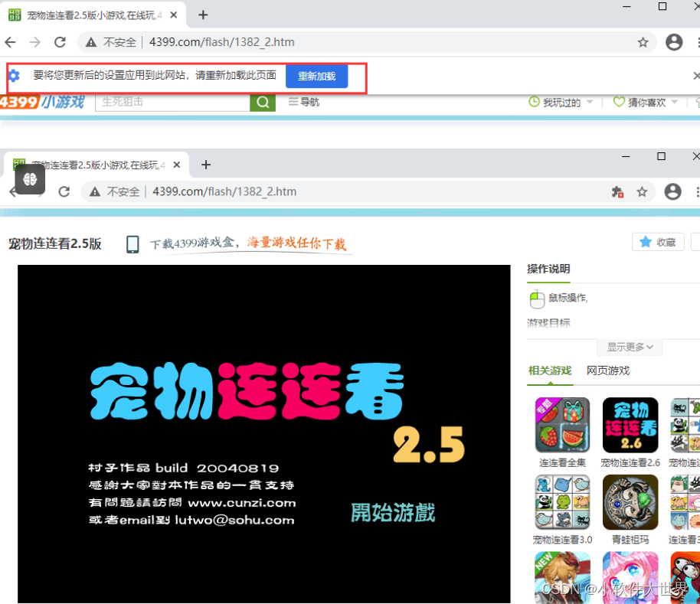Switch to 相关游戏 tab
Image resolution: width=700 pixels, height=604 pixels.
pyautogui.click(x=550, y=371)
